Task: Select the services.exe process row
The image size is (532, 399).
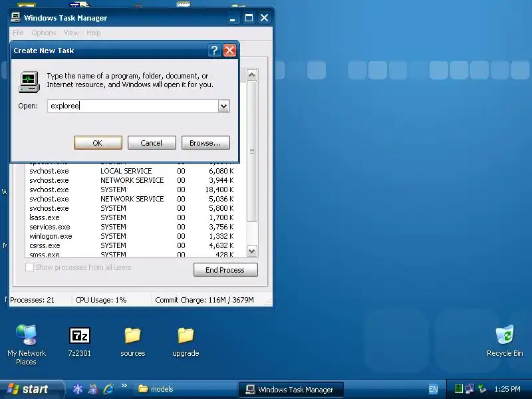Action: coord(134,227)
